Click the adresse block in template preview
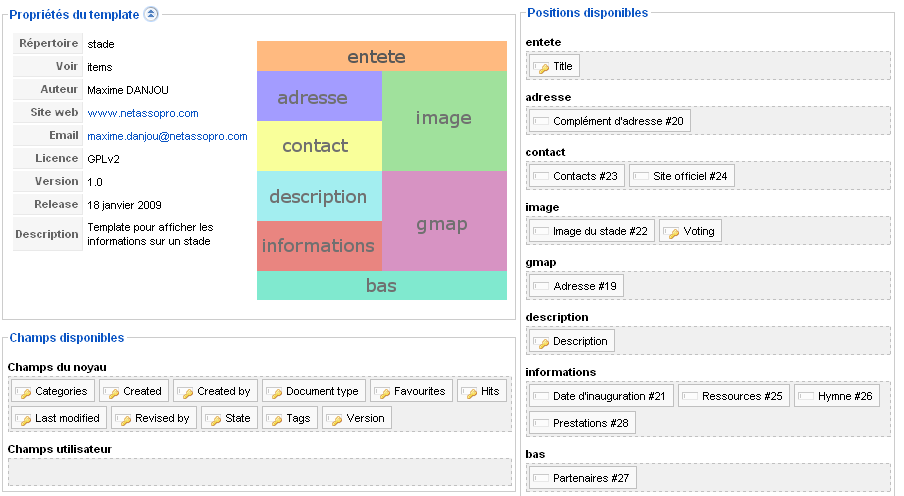The width and height of the screenshot is (904, 496). tap(319, 96)
